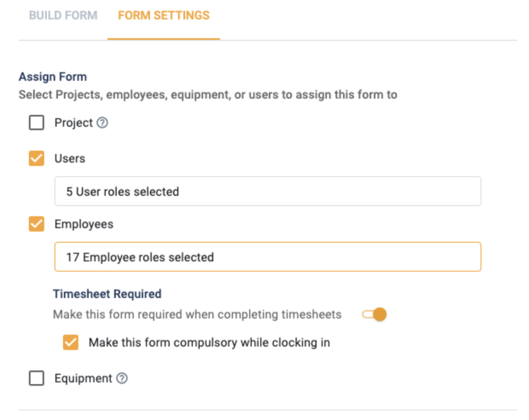
Task: Click the circular knob on the timesheet toggle
Action: point(379,314)
